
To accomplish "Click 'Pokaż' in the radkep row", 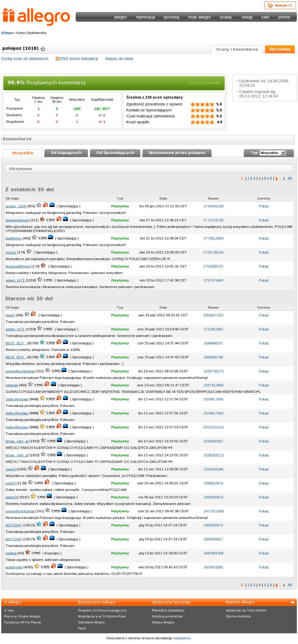I will pyautogui.click(x=264, y=553).
